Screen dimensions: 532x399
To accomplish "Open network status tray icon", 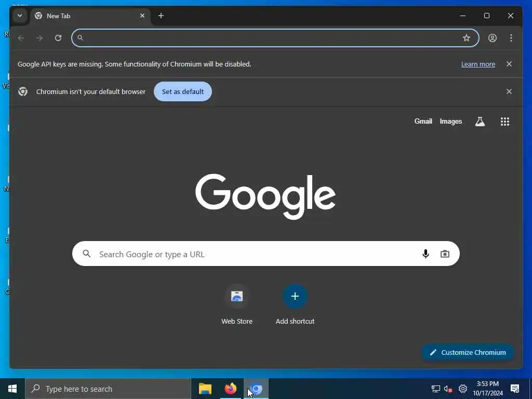I will tap(436, 389).
